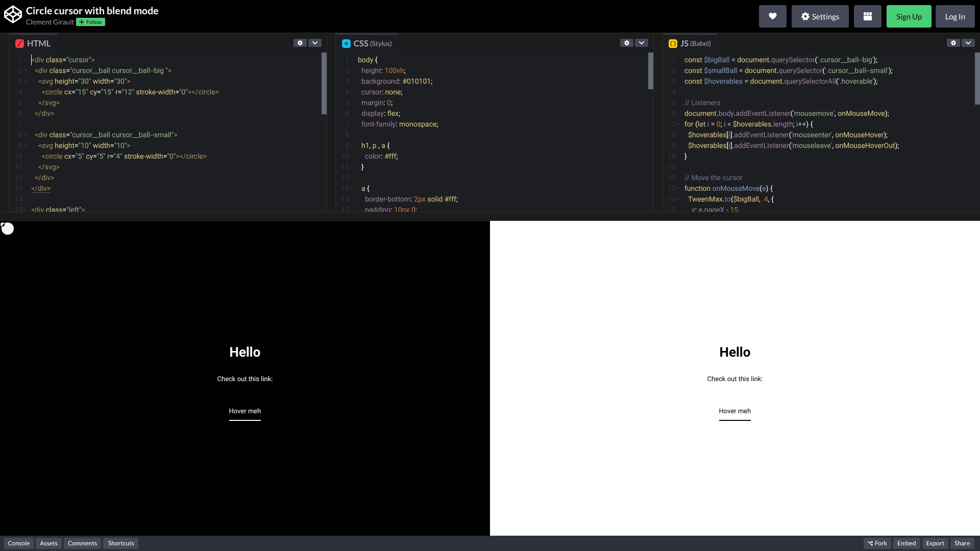Viewport: 980px width, 551px height.
Task: Follow Clement Girault
Action: point(90,22)
